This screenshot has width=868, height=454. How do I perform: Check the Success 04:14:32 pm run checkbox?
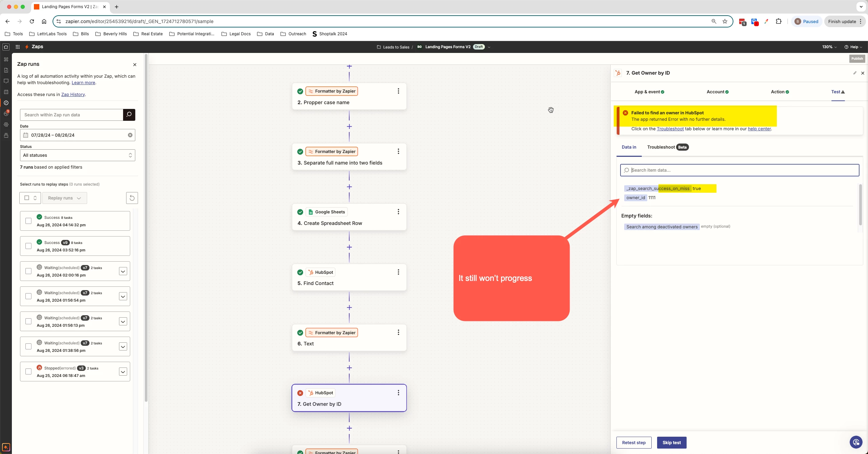coord(28,221)
